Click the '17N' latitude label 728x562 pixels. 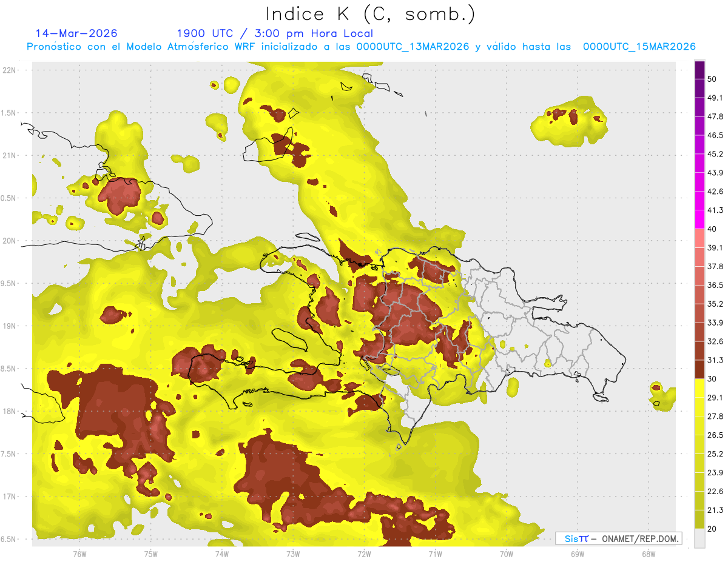(9, 497)
